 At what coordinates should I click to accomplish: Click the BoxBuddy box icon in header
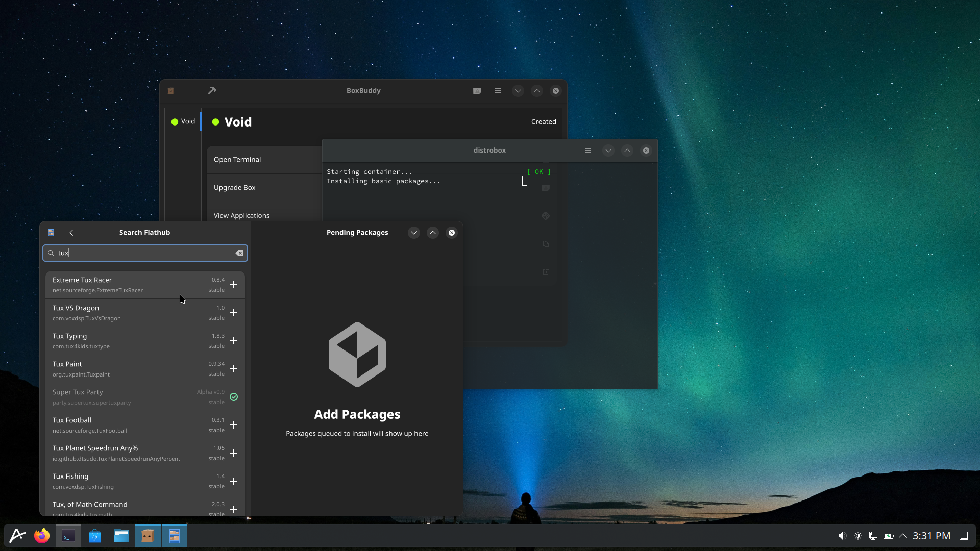point(171,91)
